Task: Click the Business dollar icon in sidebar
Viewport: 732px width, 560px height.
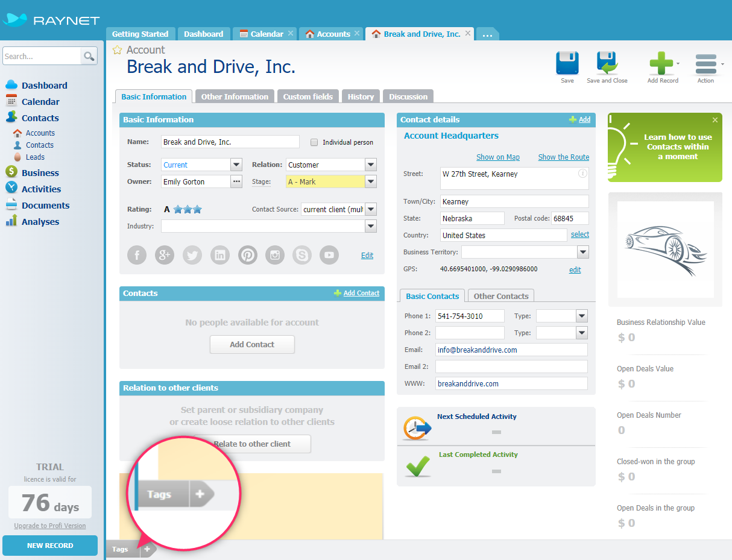Action: [11, 172]
